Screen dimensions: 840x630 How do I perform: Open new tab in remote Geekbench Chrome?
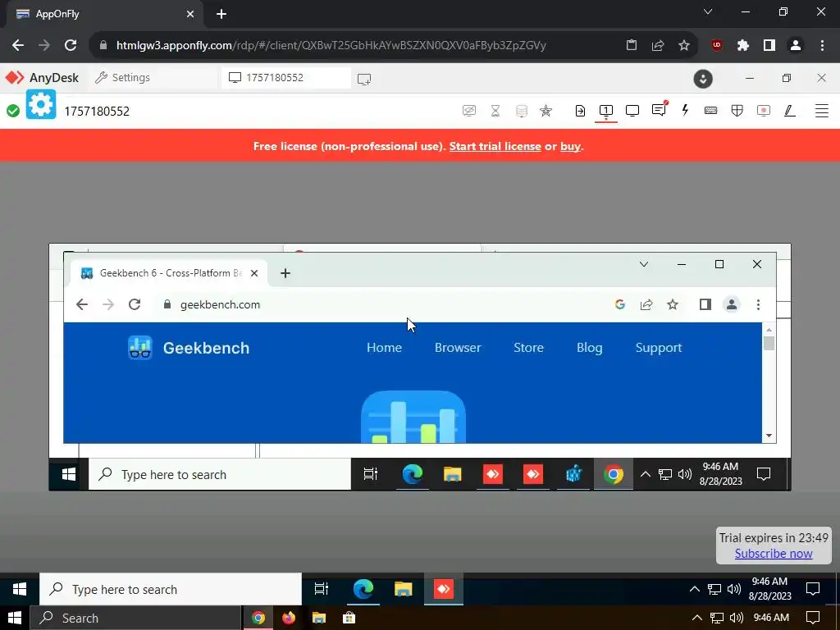pos(285,273)
